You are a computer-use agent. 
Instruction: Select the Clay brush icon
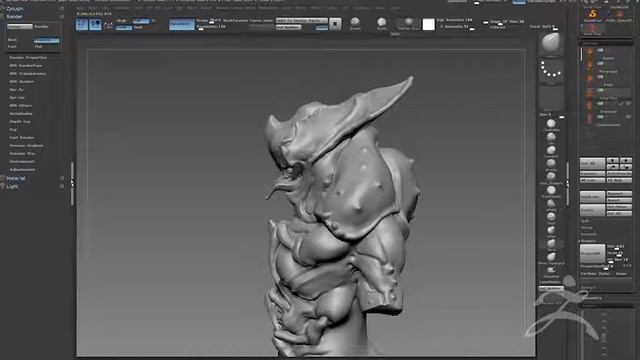[551, 137]
